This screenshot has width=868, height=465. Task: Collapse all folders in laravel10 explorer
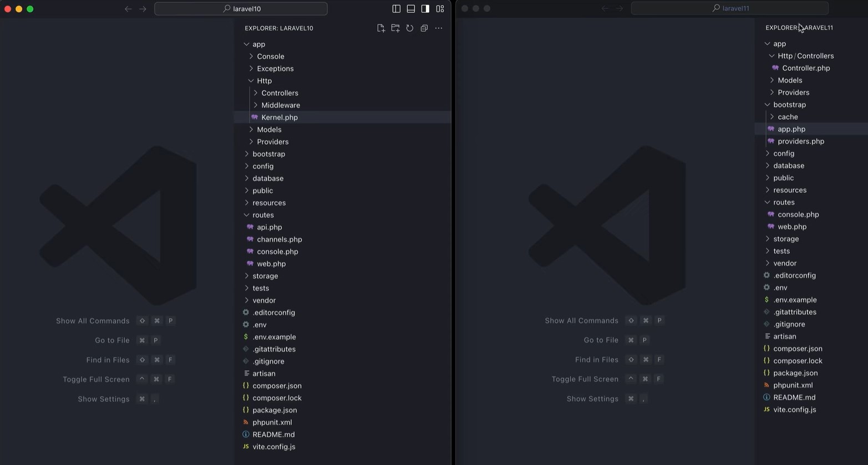[x=424, y=28]
